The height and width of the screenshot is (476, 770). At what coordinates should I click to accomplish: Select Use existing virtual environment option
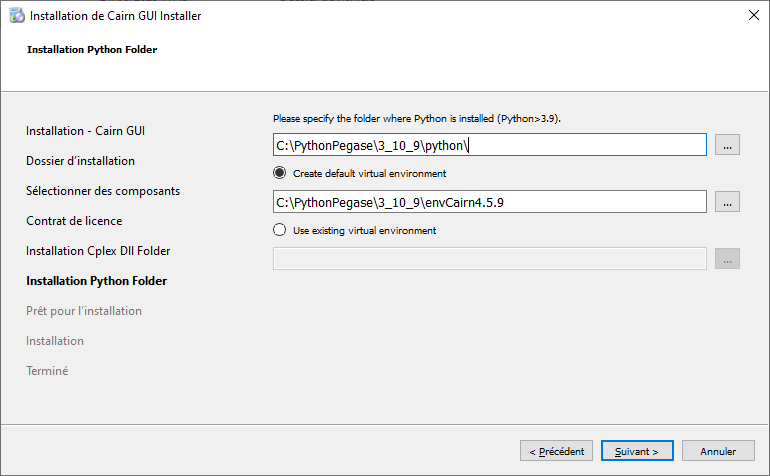pos(281,230)
